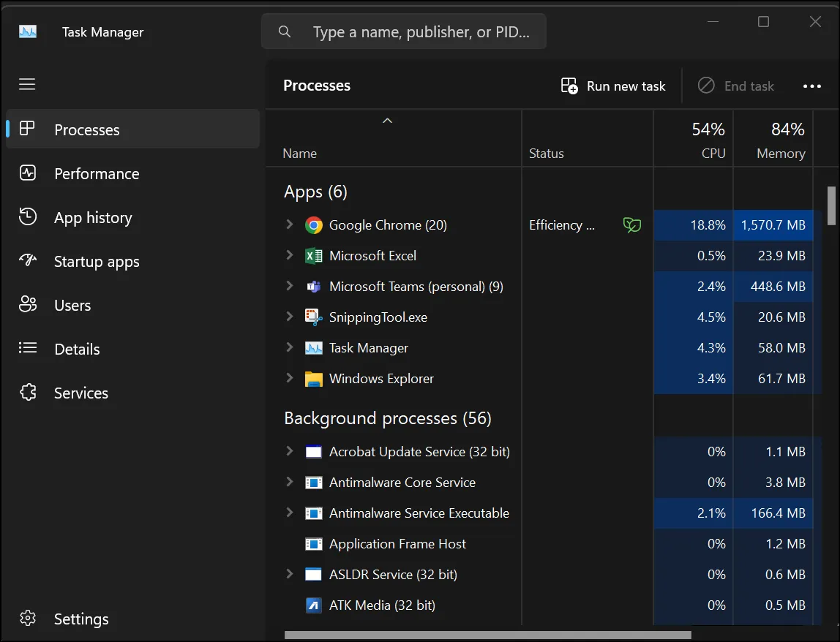Click the Startup apps gauge icon

(28, 260)
